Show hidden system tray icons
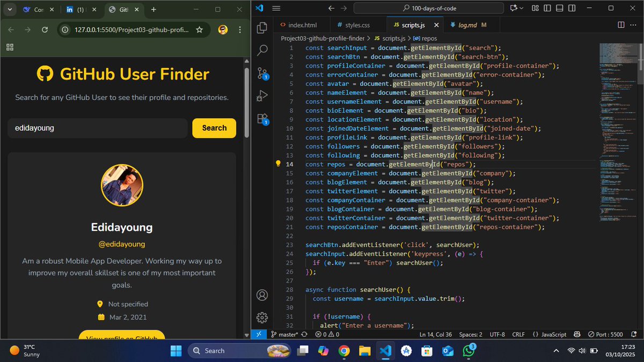Viewport: 644px width, 362px height. (555, 351)
